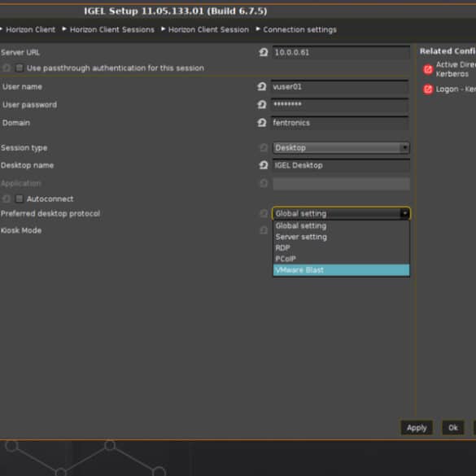
Task: Reset the User password value icon
Action: point(262,104)
